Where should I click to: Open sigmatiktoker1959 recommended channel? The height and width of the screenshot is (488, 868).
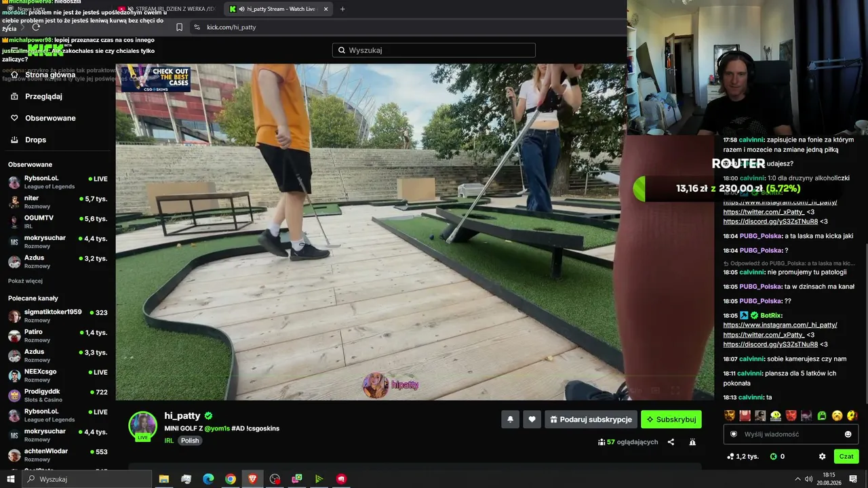pyautogui.click(x=58, y=316)
